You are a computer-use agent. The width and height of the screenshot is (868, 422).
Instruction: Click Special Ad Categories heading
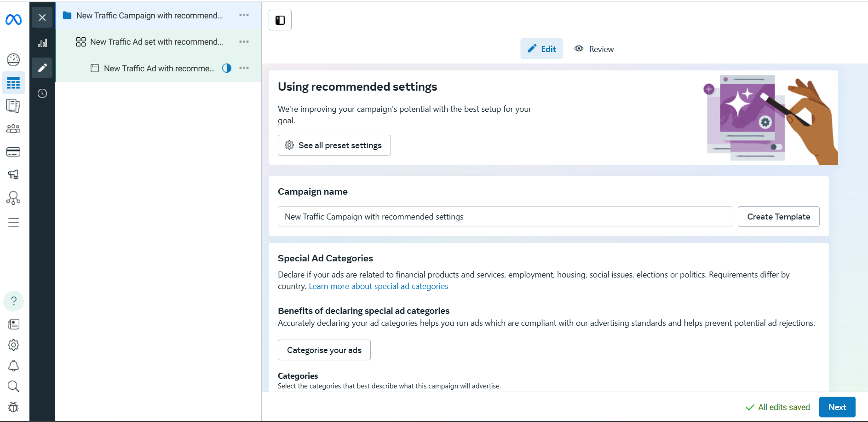click(x=325, y=258)
